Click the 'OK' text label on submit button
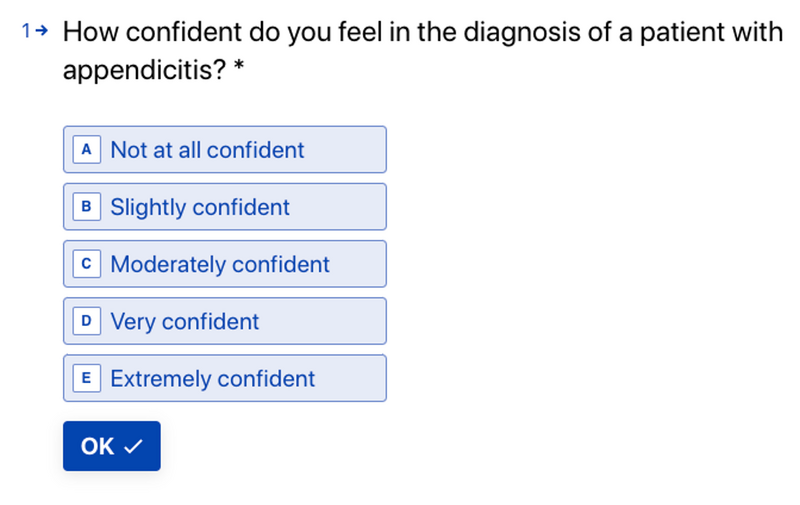The image size is (800, 505). (97, 446)
